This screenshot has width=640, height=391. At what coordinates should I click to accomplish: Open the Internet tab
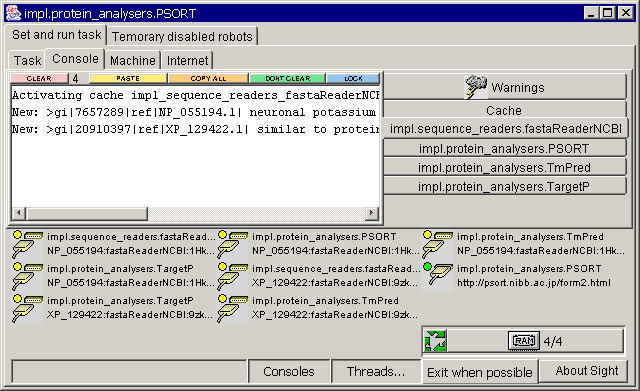187,60
